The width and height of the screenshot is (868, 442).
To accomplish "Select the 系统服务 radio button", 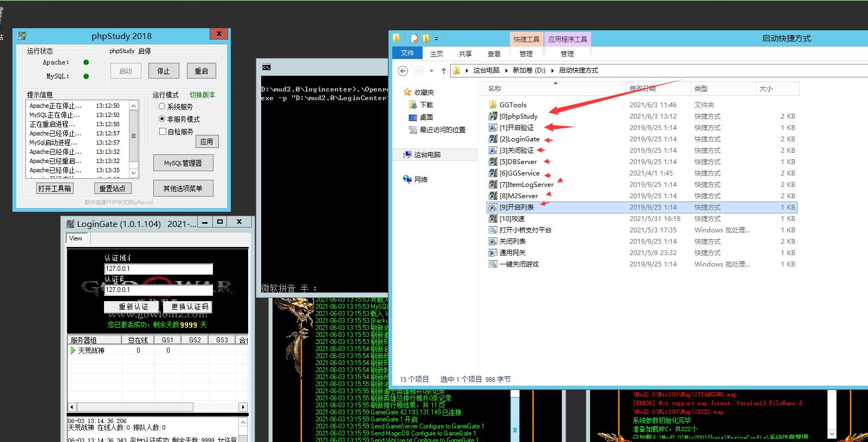I will pos(162,107).
